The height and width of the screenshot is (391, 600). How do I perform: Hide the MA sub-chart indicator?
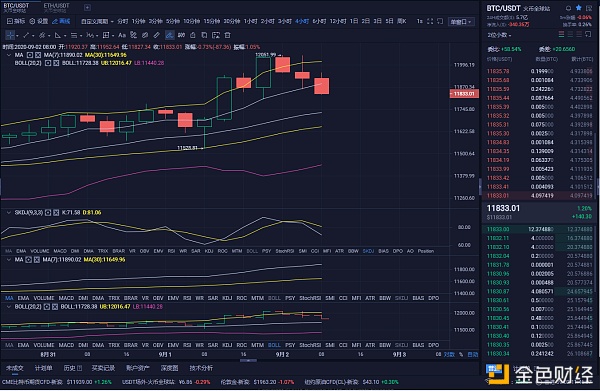28,259
